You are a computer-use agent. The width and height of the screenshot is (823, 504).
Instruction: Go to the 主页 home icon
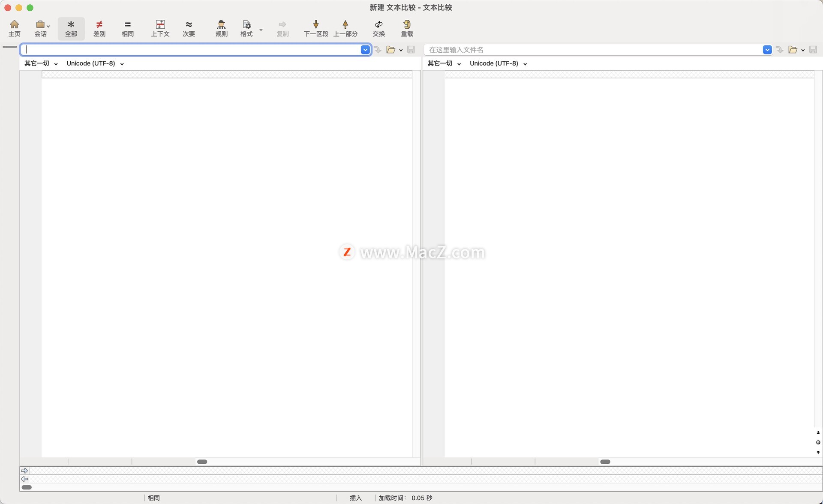[14, 28]
